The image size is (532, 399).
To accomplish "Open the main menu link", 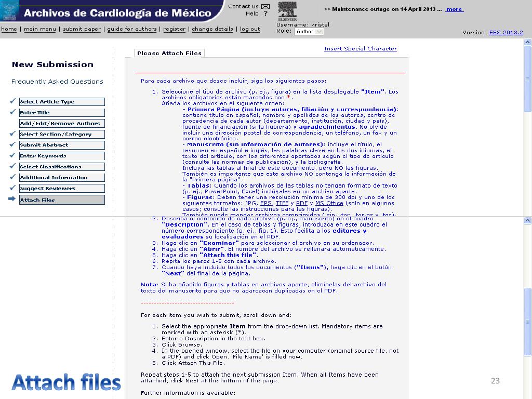I will click(39, 29).
